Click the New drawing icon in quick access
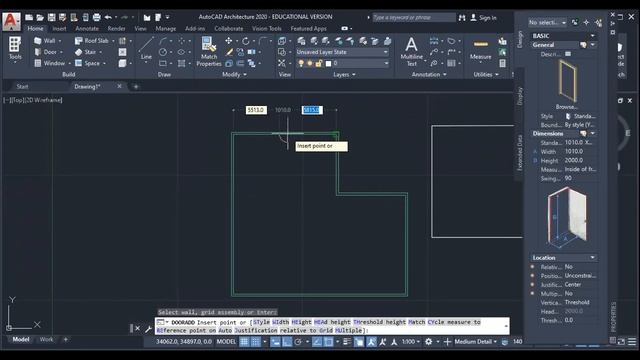 click(29, 17)
